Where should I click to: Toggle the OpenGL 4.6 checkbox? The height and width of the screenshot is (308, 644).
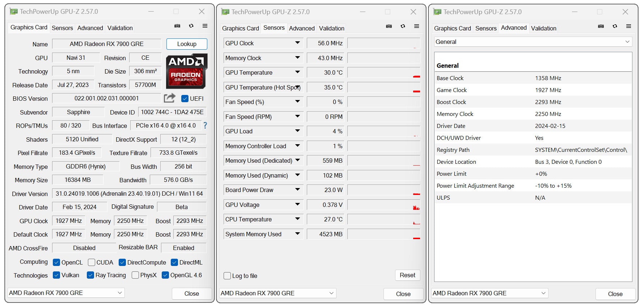pyautogui.click(x=165, y=275)
